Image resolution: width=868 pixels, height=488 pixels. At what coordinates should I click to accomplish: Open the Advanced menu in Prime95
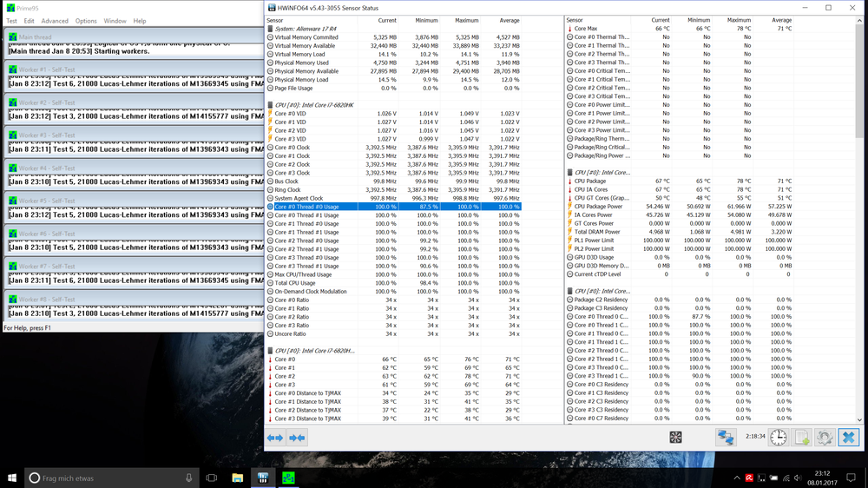(54, 21)
